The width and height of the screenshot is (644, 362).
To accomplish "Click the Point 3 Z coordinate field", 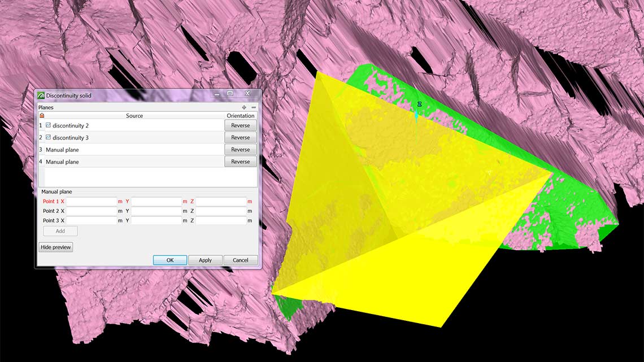I will (221, 221).
